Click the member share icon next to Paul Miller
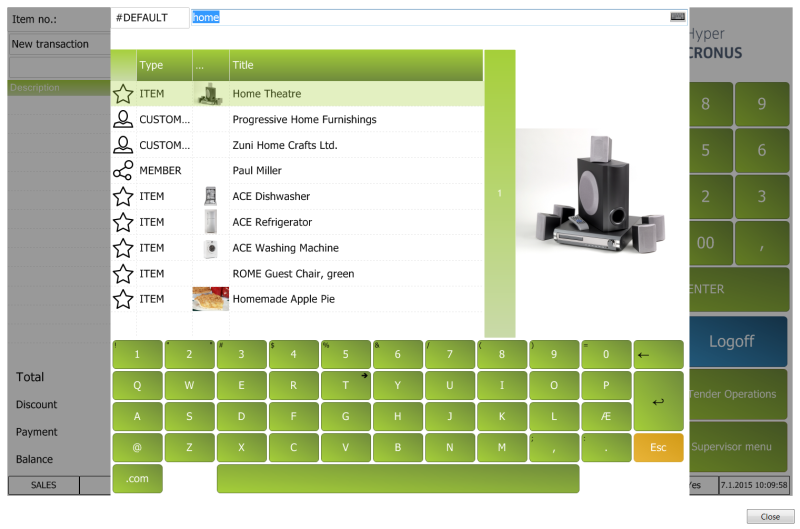The image size is (800, 529). 123,171
